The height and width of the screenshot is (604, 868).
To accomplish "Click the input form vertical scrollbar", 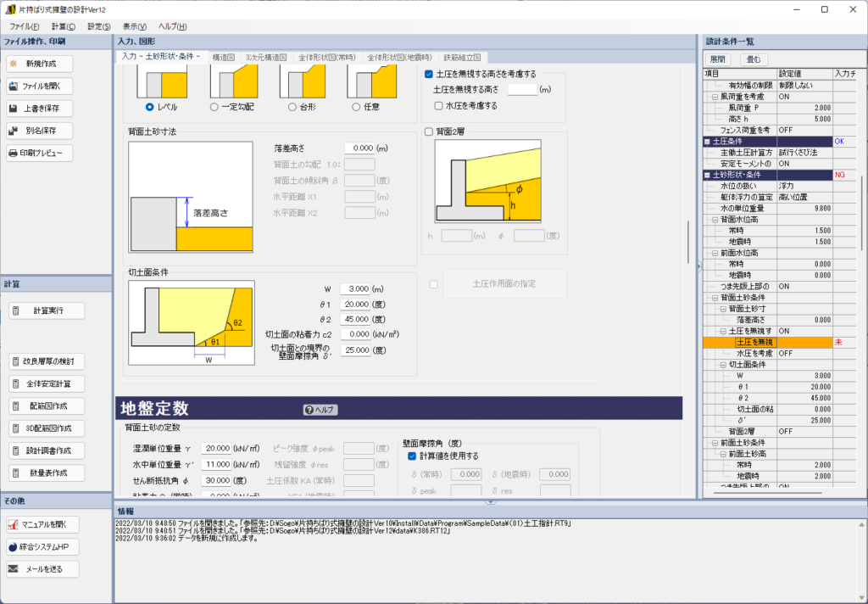I will click(x=688, y=242).
